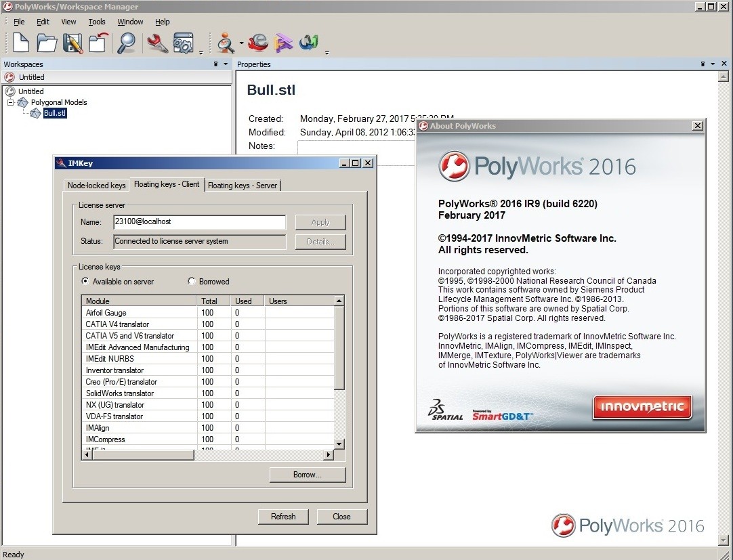The width and height of the screenshot is (733, 560).
Task: Switch to the Node-locked keys tab
Action: coord(96,186)
